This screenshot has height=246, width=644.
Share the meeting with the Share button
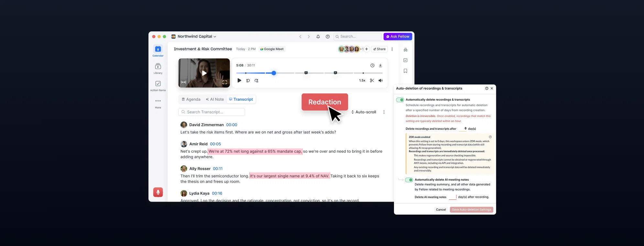[x=379, y=49]
